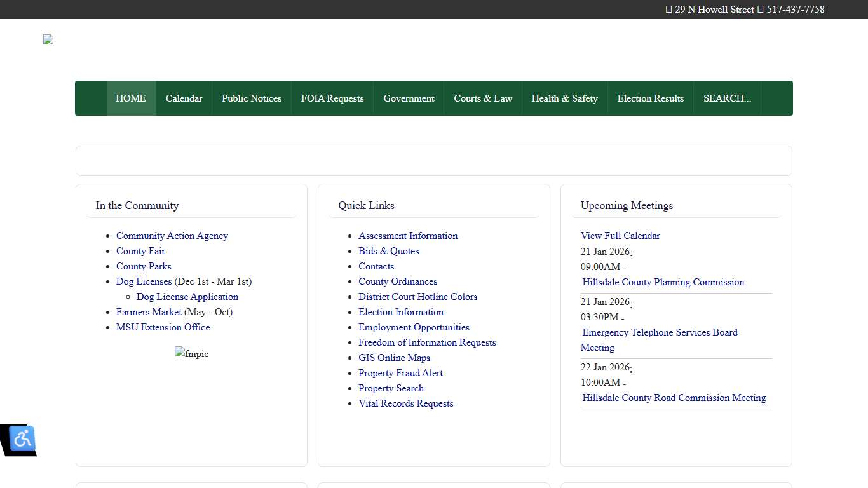Viewport: 868px width, 488px height.
Task: Expand the Health & Safety menu
Action: (564, 98)
